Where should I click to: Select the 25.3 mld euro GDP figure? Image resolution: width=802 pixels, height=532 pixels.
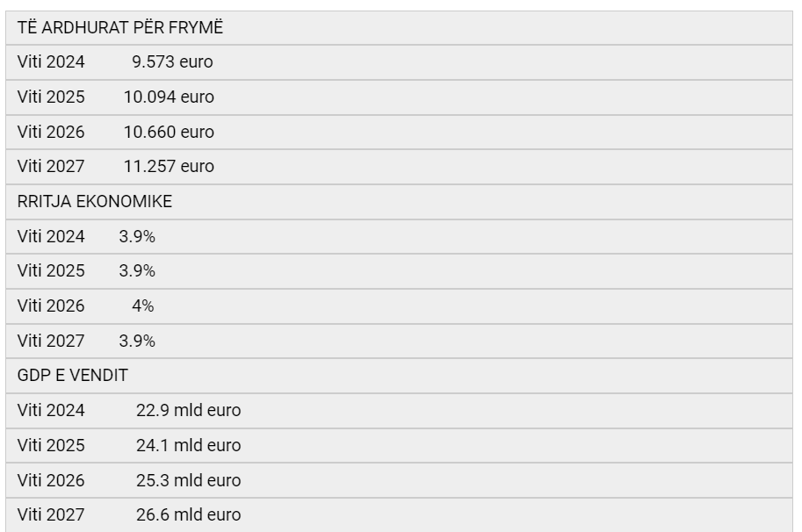click(188, 480)
